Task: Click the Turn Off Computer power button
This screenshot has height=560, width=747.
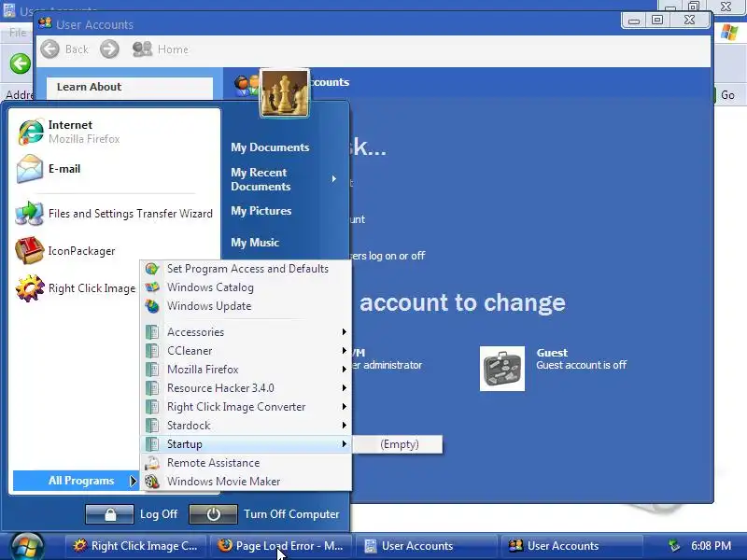Action: 213,514
